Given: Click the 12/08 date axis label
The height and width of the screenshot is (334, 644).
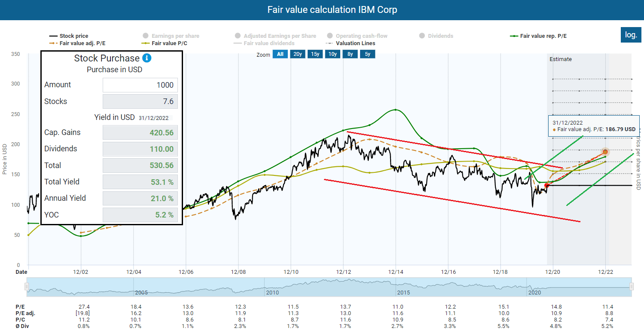Looking at the screenshot, I should [238, 272].
